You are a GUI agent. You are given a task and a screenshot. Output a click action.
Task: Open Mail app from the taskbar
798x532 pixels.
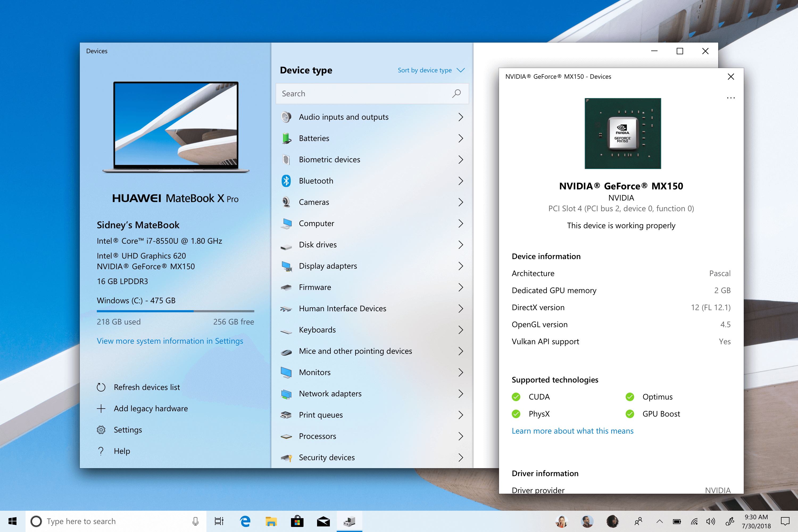coord(323,521)
